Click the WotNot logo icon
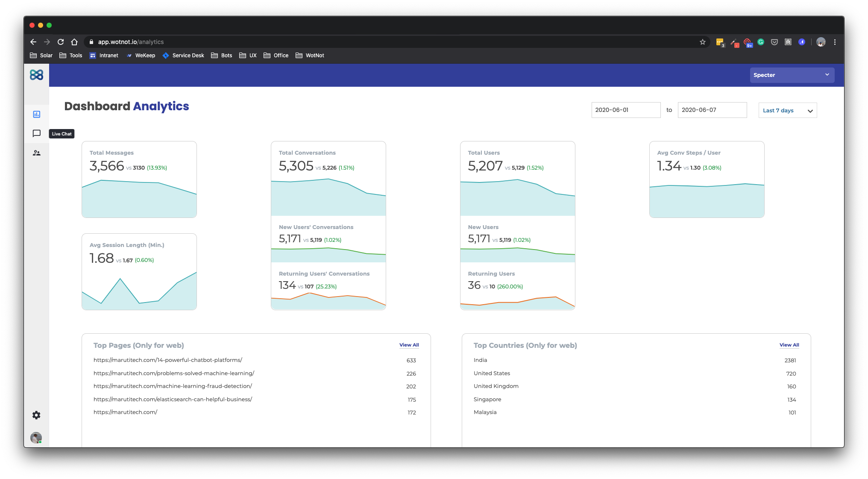The width and height of the screenshot is (868, 479). (x=37, y=75)
